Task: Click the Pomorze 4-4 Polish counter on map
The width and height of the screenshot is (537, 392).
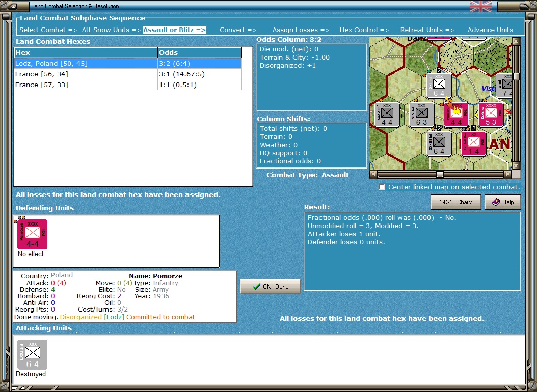Action: [456, 114]
